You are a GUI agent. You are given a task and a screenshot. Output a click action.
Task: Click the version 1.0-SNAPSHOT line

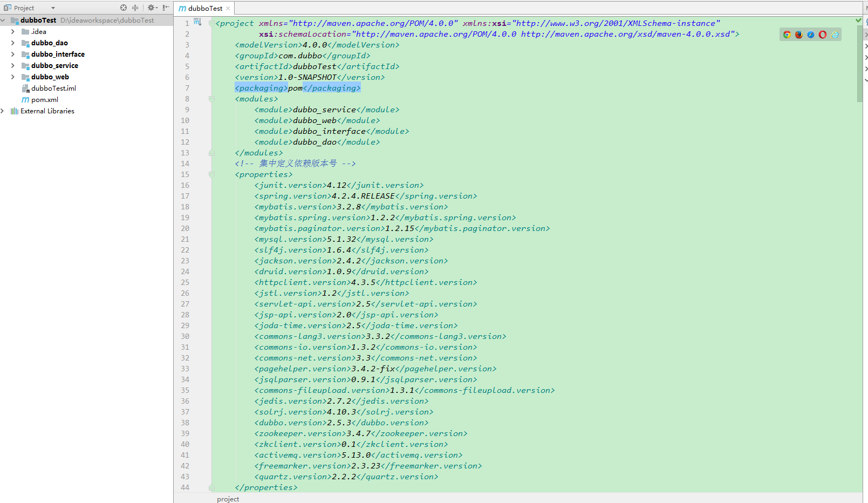coord(310,77)
